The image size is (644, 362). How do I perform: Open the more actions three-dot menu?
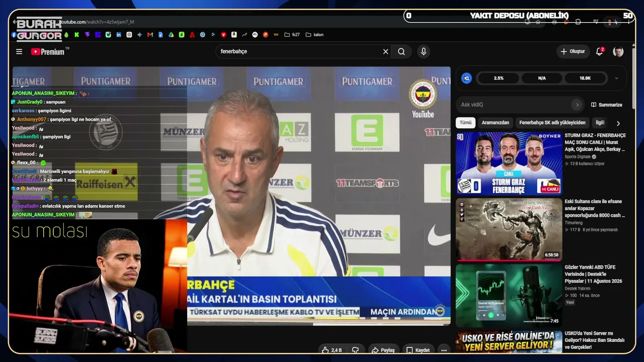tap(444, 350)
